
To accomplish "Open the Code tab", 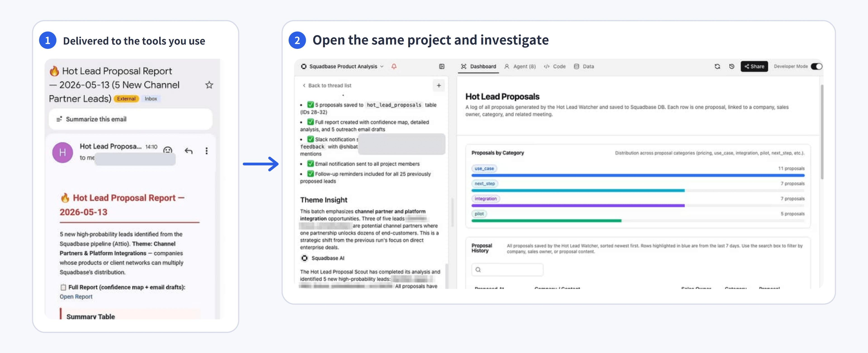I will click(555, 67).
